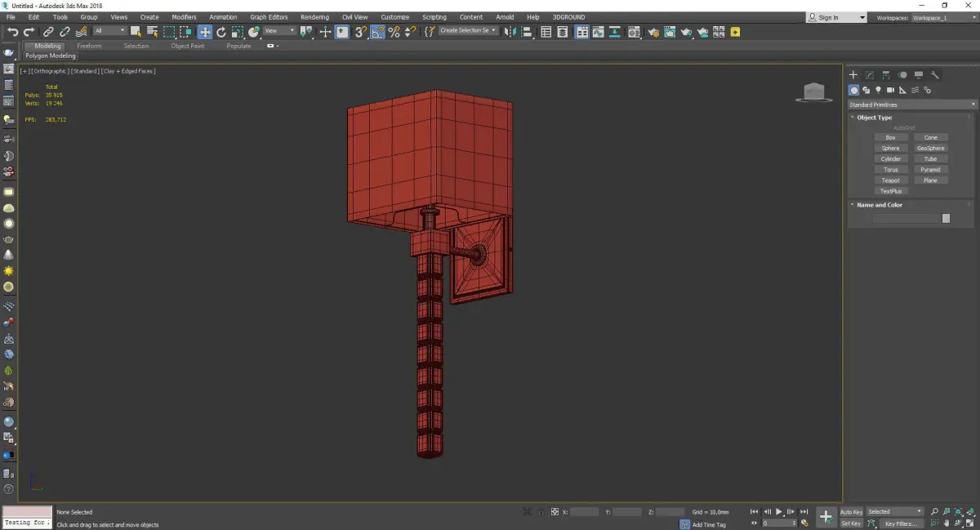Open the Polygon Modeling panel tab

coord(50,56)
